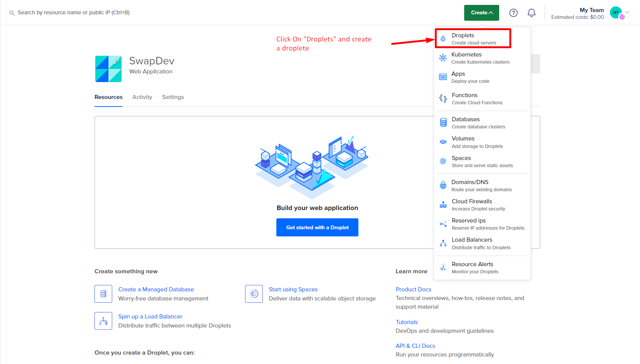Follow the Tutorials link
This screenshot has width=640, height=364.
tap(407, 322)
